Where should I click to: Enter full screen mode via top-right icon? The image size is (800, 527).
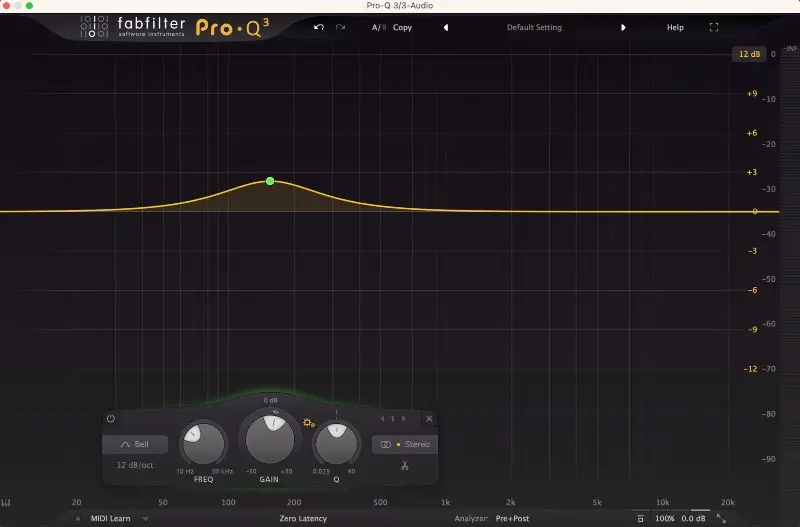pyautogui.click(x=713, y=27)
